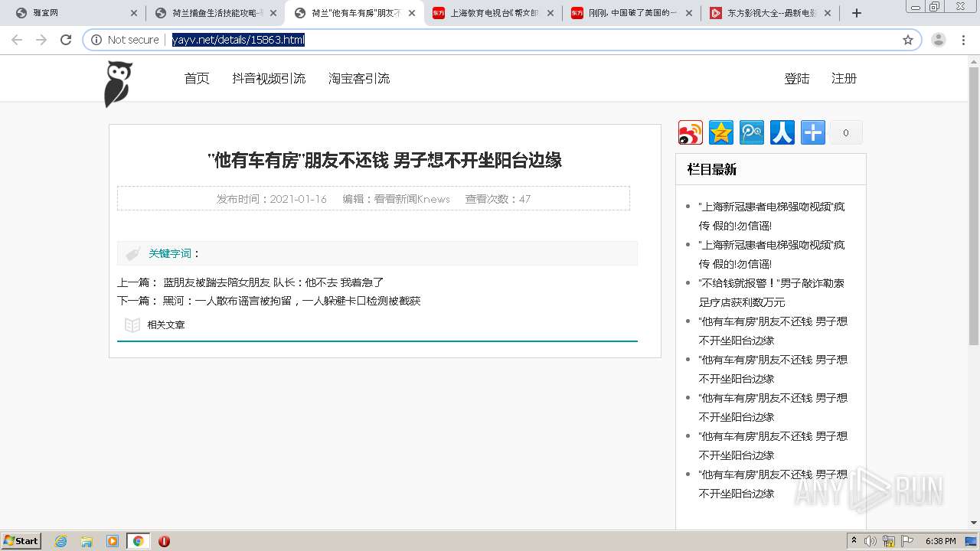This screenshot has width=980, height=551.
Task: Click the editor text 看看新闻Knews
Action: click(x=412, y=199)
